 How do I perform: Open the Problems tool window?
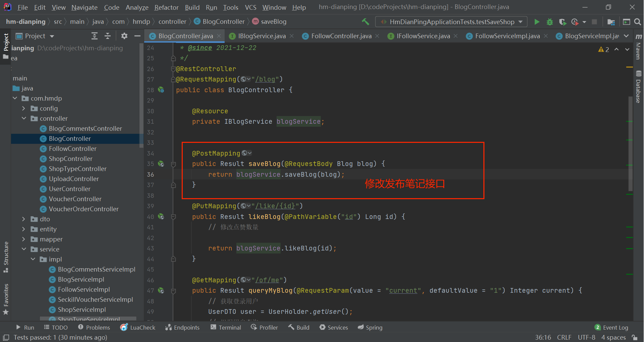[94, 328]
